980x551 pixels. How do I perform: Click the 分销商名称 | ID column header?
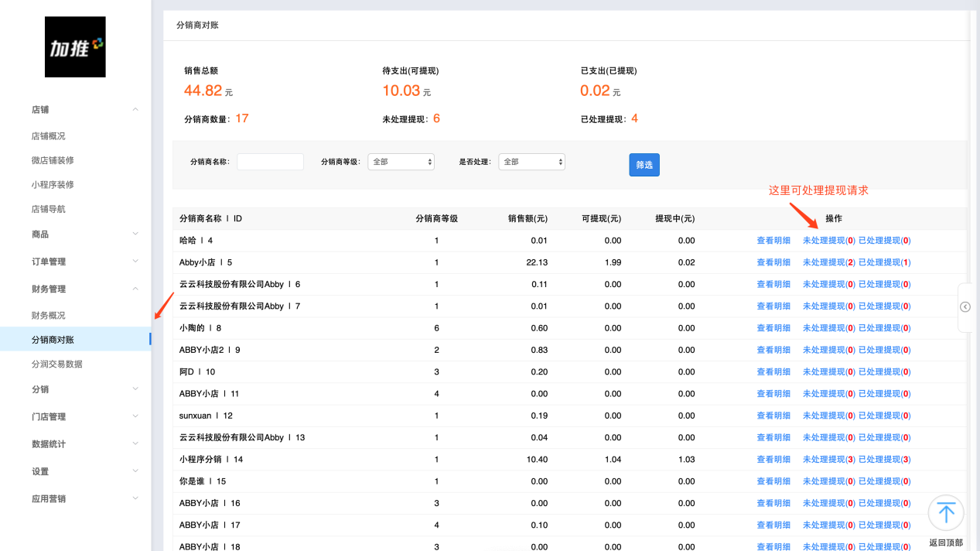pyautogui.click(x=210, y=219)
